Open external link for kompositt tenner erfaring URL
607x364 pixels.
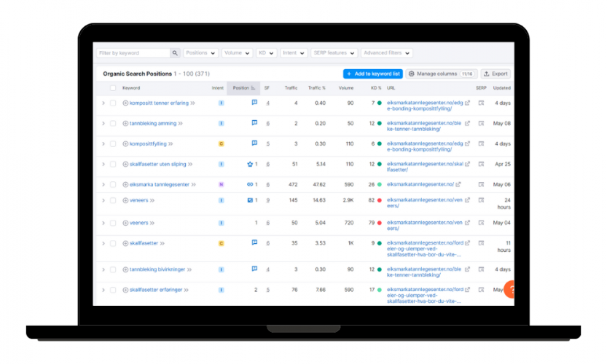click(468, 103)
